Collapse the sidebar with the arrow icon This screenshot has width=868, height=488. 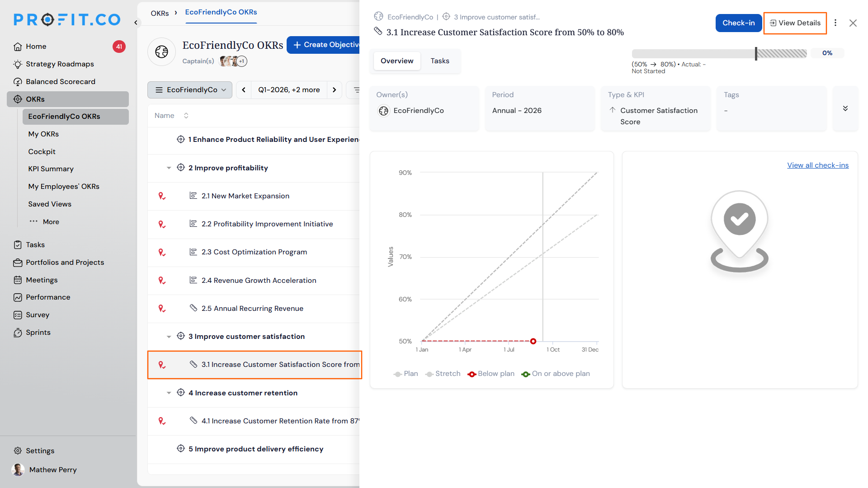tap(136, 22)
